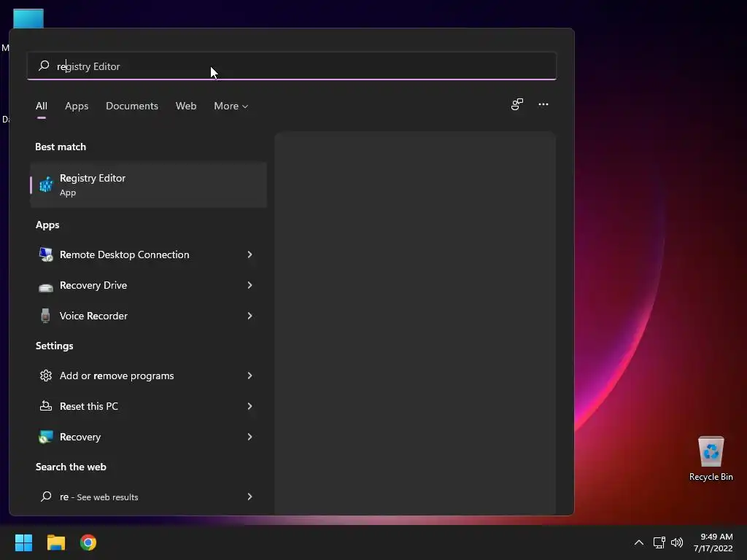This screenshot has width=747, height=560.
Task: Select the Remote Desktop Connection label
Action: click(x=124, y=254)
